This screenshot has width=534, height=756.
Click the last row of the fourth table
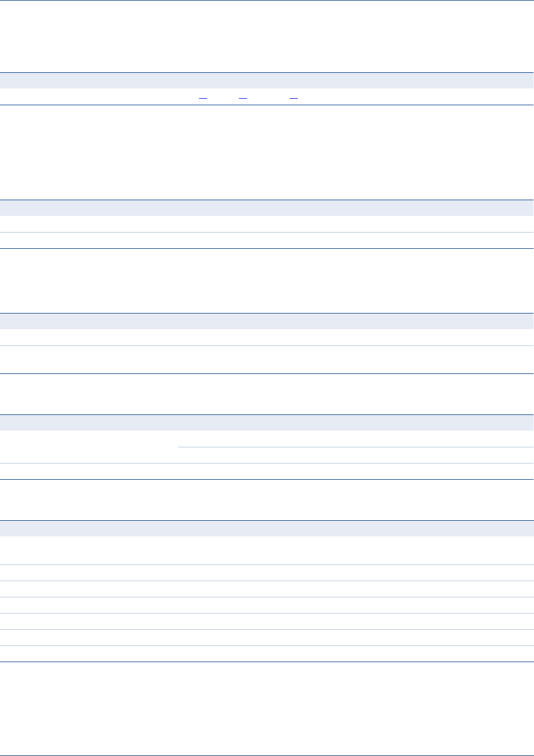267,471
